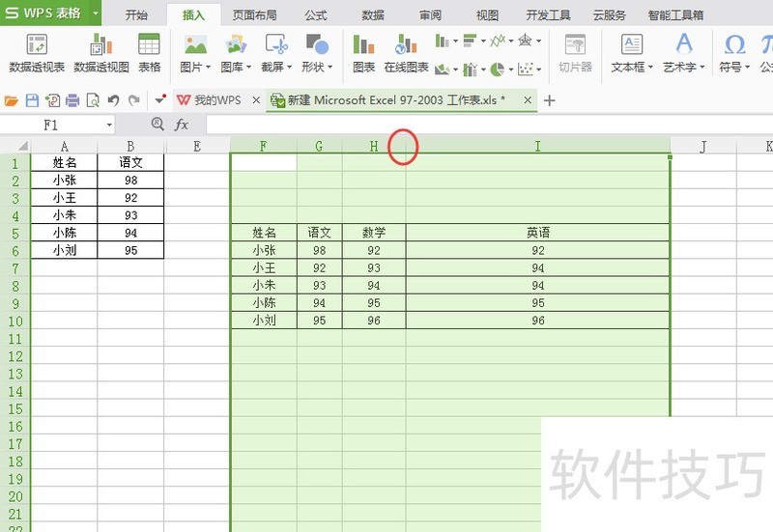
Task: Insert a PivotChart (数据透视图)
Action: (x=101, y=53)
